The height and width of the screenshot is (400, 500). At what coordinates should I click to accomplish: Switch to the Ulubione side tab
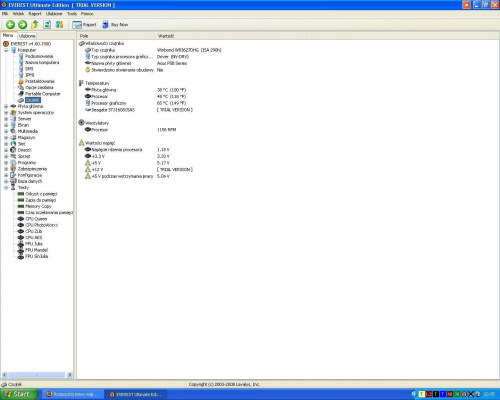(27, 36)
